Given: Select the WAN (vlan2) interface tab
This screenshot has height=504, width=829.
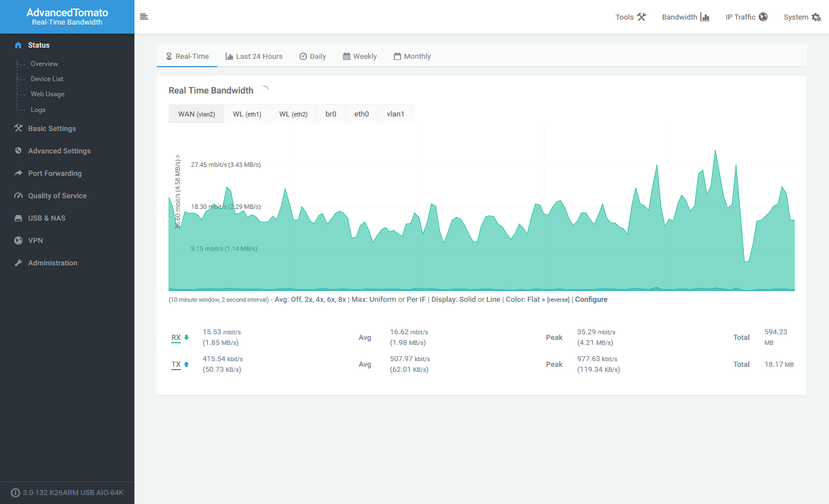Looking at the screenshot, I should tap(197, 114).
